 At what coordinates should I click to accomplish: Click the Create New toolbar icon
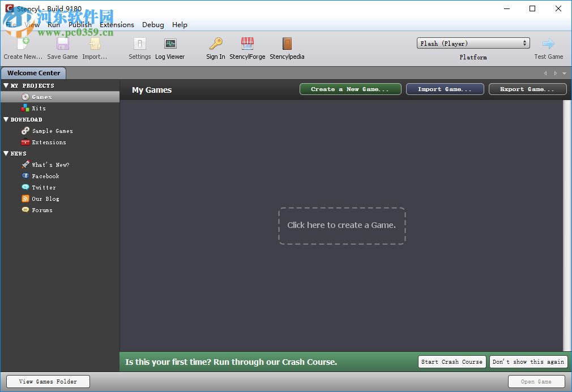(23, 44)
